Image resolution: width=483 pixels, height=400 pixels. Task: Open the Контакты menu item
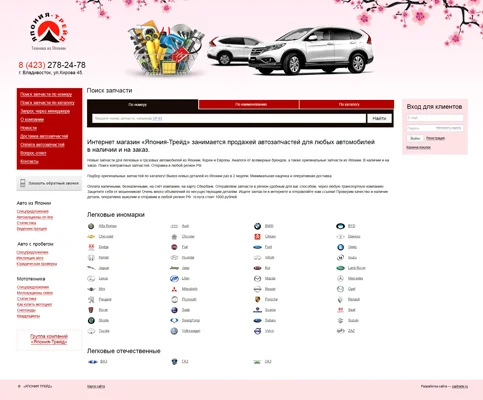(29, 161)
